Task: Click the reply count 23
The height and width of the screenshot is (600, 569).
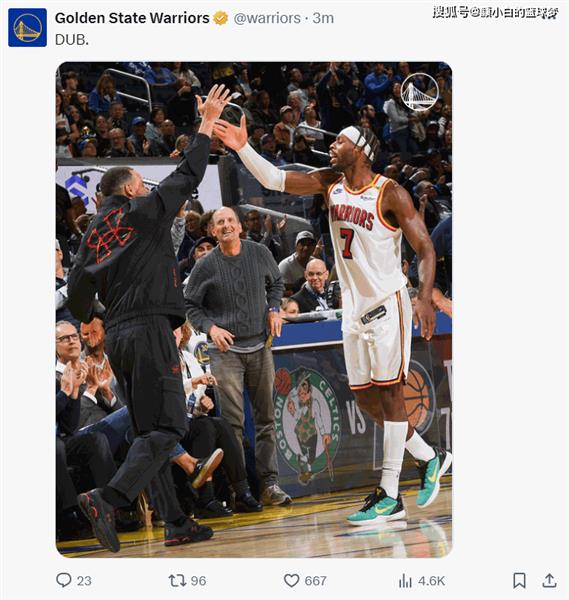Action: (84, 581)
